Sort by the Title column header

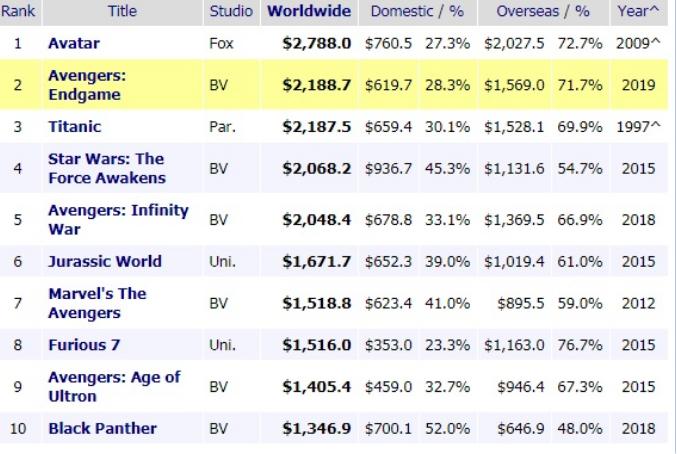pos(124,12)
